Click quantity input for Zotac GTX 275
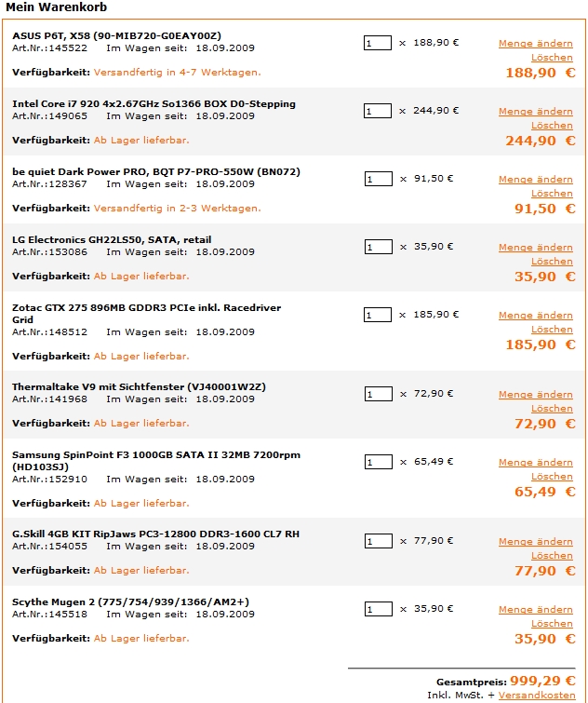This screenshot has width=588, height=703. pyautogui.click(x=378, y=315)
